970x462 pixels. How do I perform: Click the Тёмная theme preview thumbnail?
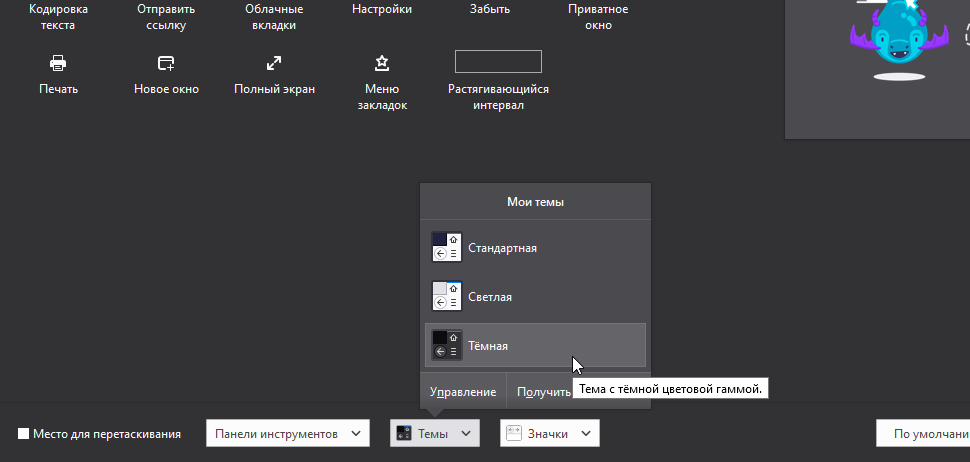[447, 345]
